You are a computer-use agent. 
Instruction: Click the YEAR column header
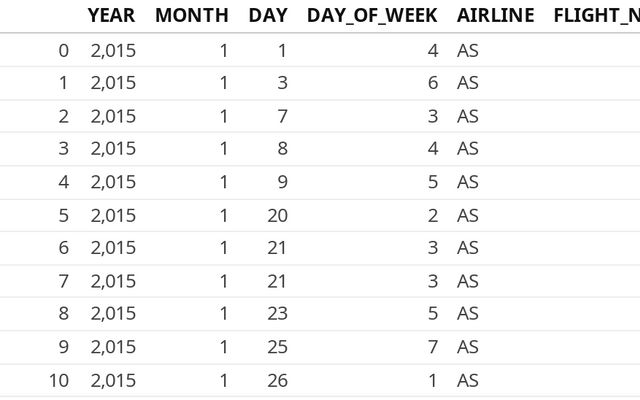click(x=111, y=16)
